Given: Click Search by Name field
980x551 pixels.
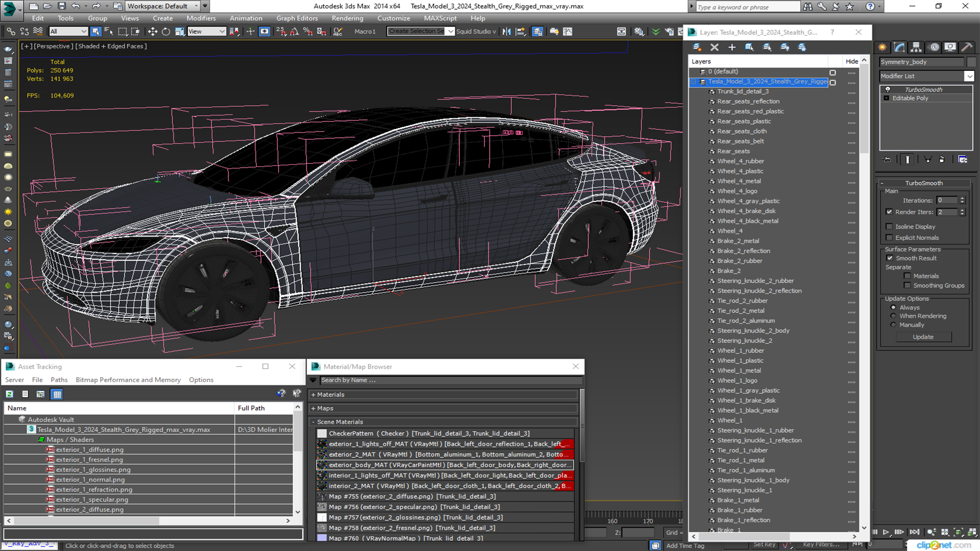Looking at the screenshot, I should pyautogui.click(x=451, y=381).
